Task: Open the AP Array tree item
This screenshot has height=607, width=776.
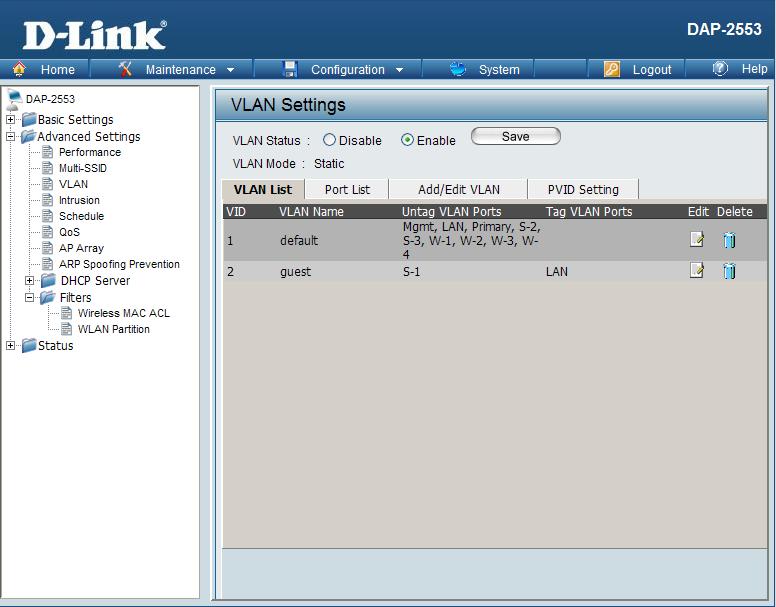Action: coord(81,248)
